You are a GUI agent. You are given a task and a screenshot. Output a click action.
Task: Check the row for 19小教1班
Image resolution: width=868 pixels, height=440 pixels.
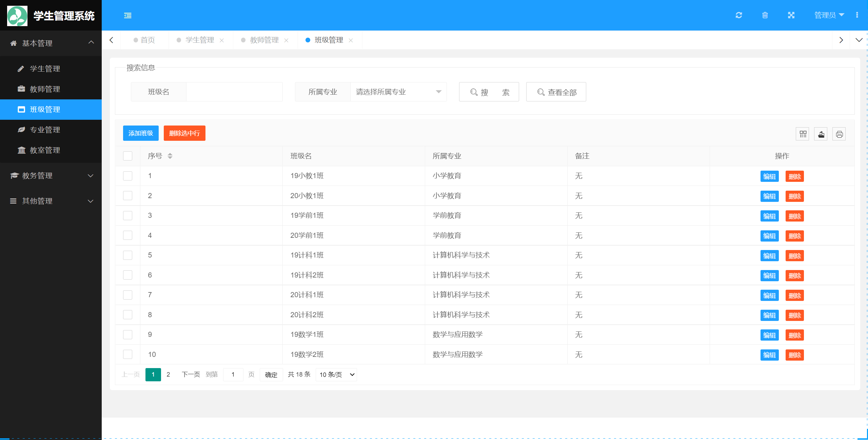pos(127,176)
